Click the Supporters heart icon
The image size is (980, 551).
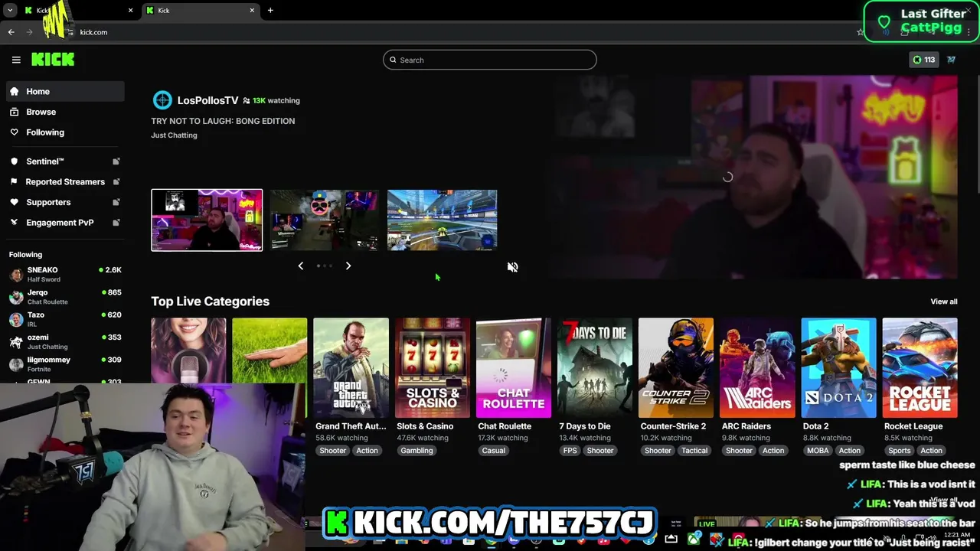pyautogui.click(x=15, y=202)
